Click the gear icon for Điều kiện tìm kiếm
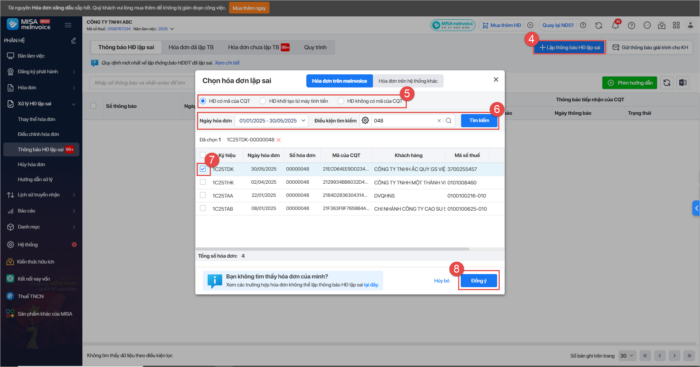700x367 pixels. (x=365, y=121)
